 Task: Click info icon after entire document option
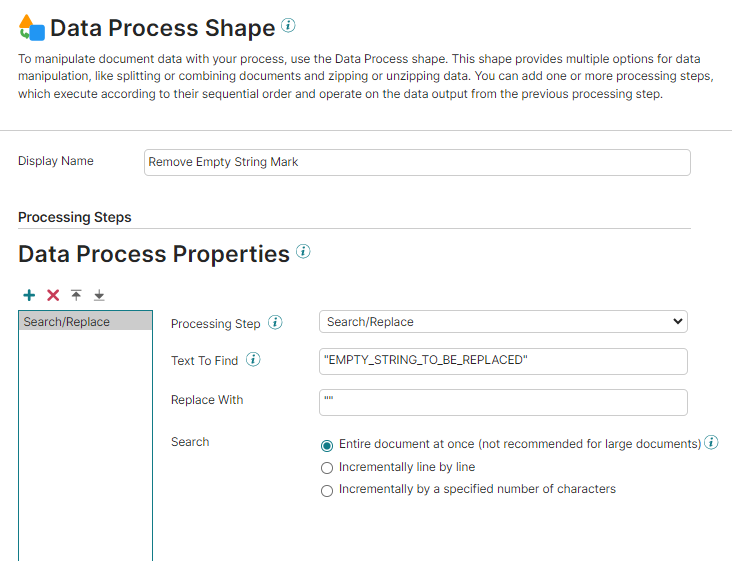click(711, 443)
